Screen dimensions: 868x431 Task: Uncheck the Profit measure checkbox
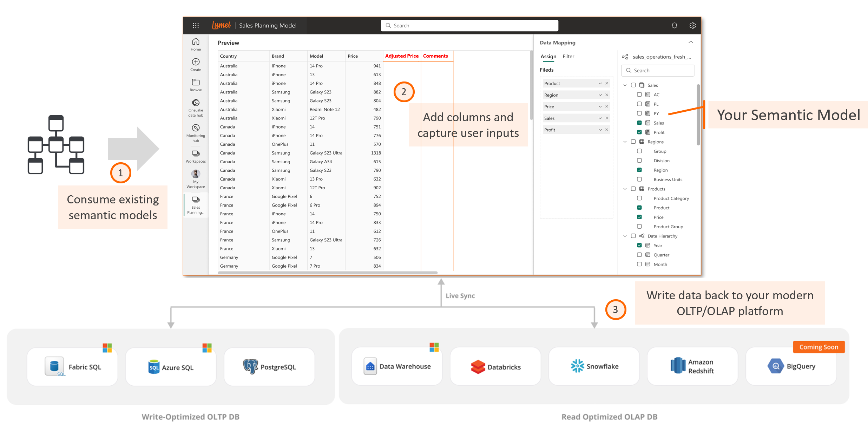[639, 132]
